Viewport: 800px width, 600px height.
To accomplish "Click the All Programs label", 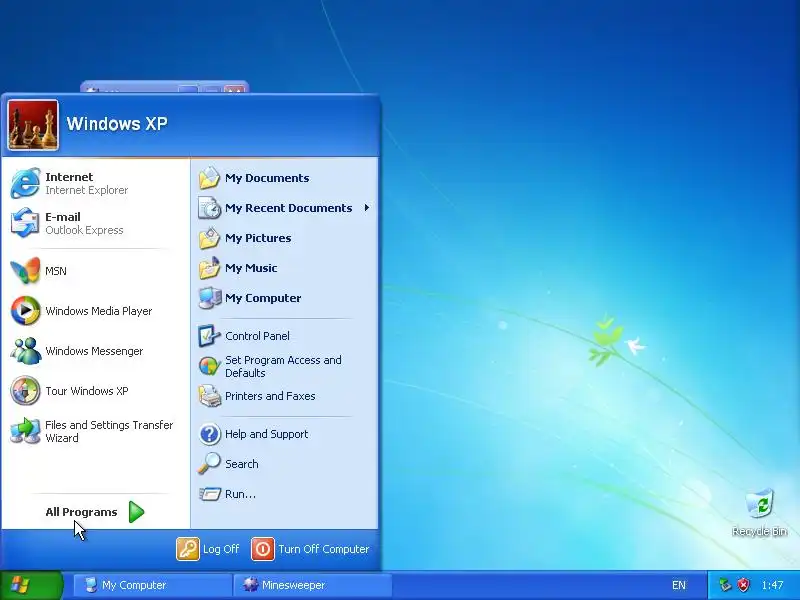I will tap(81, 512).
